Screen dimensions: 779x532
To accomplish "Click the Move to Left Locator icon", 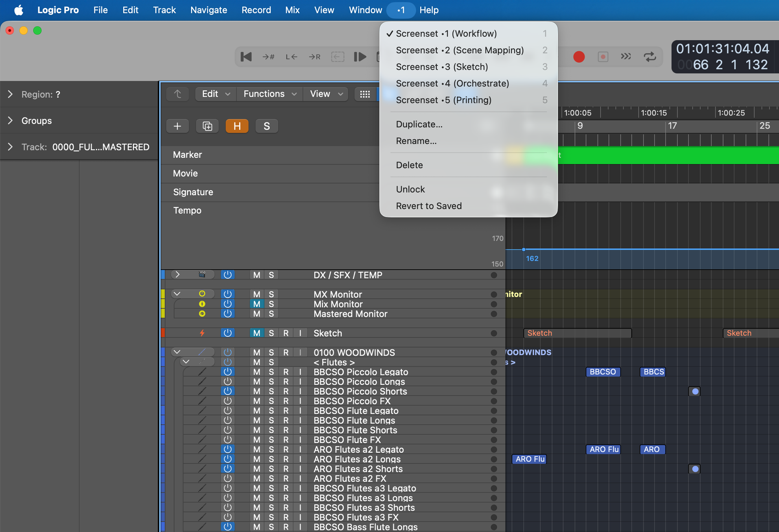I will (291, 57).
